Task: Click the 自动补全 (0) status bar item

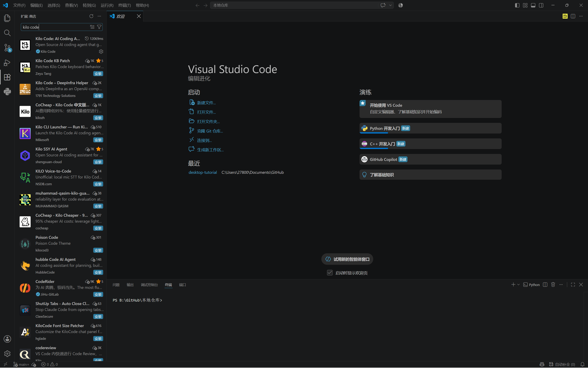Action: tap(562, 364)
